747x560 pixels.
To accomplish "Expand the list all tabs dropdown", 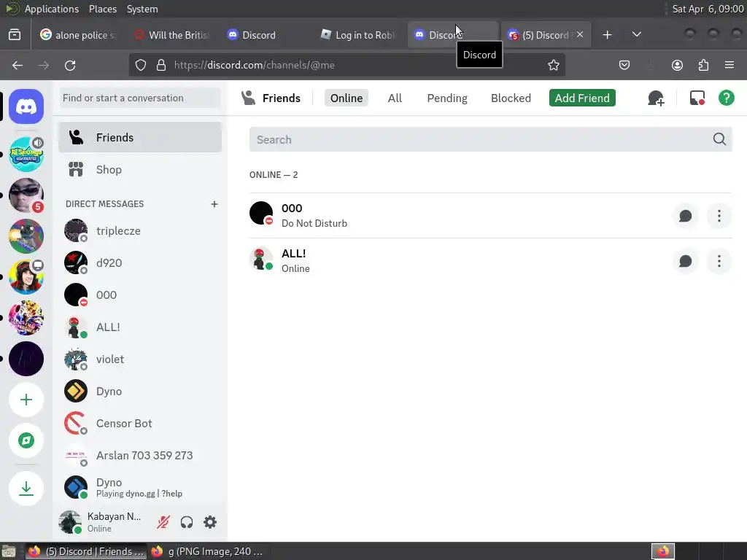I will click(636, 35).
